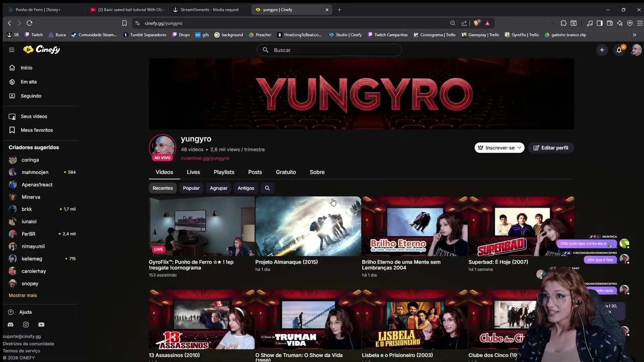The width and height of the screenshot is (644, 362).
Task: Click suporte@cinefy.gg email link
Action: coord(22,337)
